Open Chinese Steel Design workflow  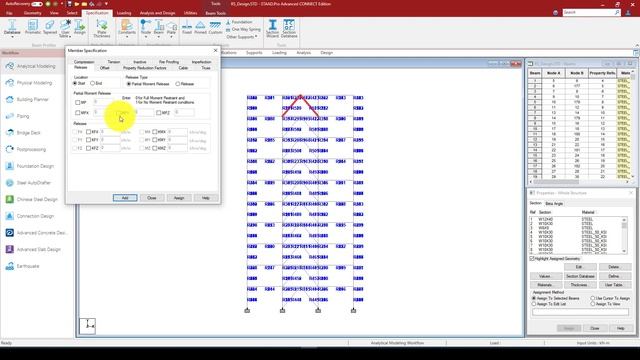[x=37, y=200]
